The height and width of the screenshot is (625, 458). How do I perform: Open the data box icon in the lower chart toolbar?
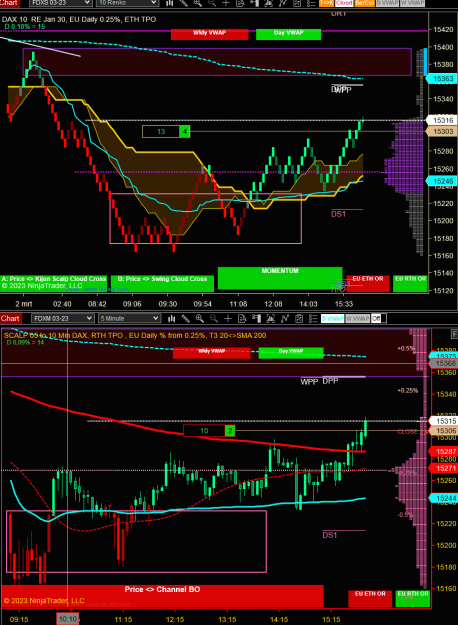[x=242, y=318]
